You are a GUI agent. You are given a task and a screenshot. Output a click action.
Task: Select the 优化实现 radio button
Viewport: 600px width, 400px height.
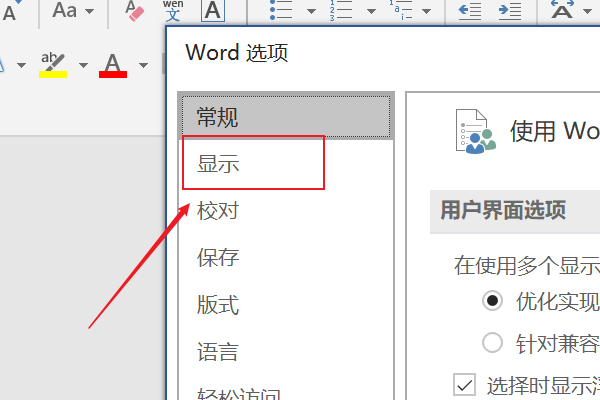[x=492, y=300]
